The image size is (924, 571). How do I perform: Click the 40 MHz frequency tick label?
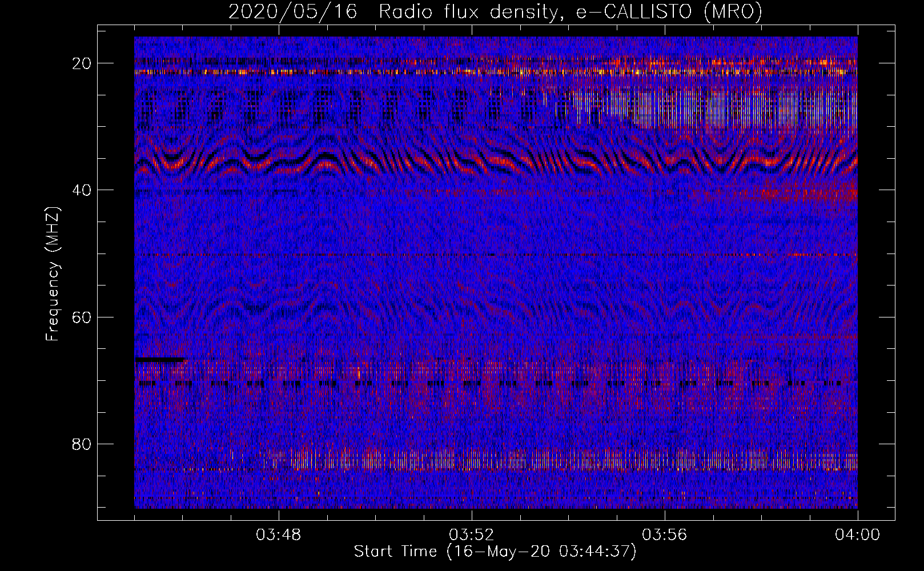pos(82,190)
